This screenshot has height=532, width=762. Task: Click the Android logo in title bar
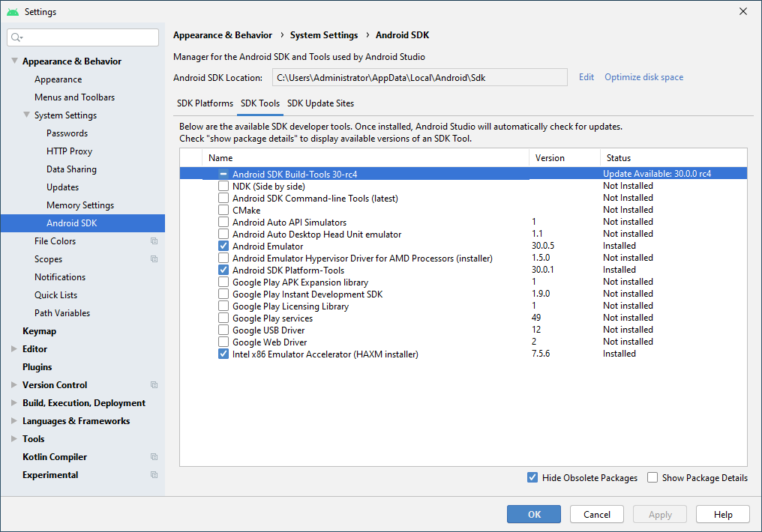(13, 12)
